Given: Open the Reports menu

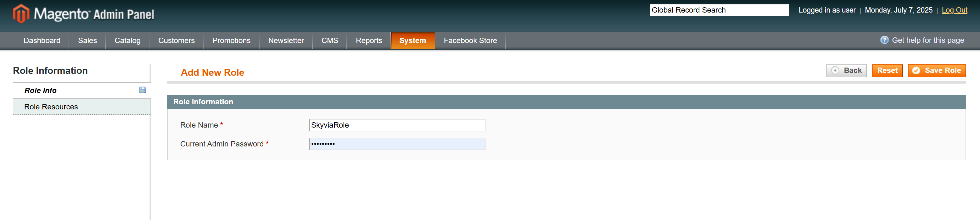Looking at the screenshot, I should (x=369, y=40).
